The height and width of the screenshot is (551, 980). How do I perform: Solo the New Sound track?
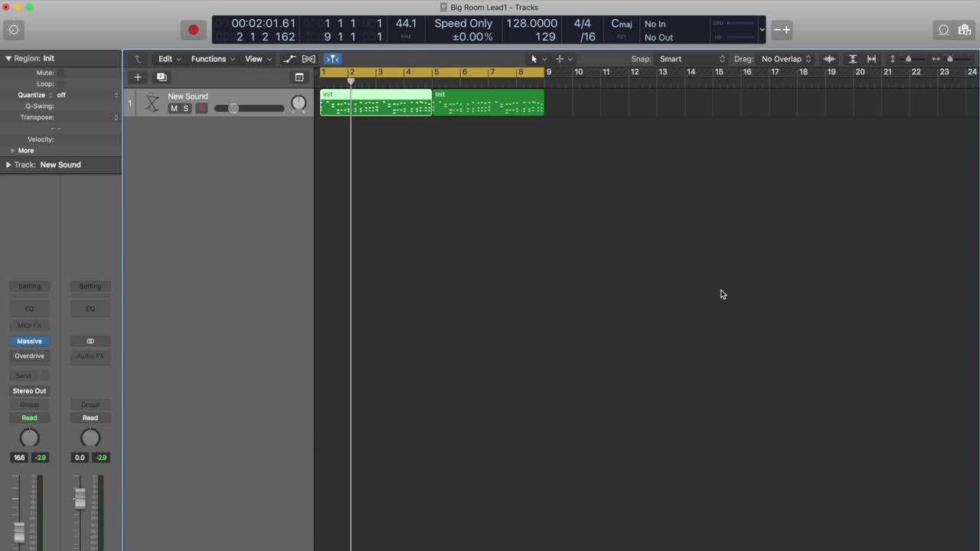pyautogui.click(x=185, y=109)
